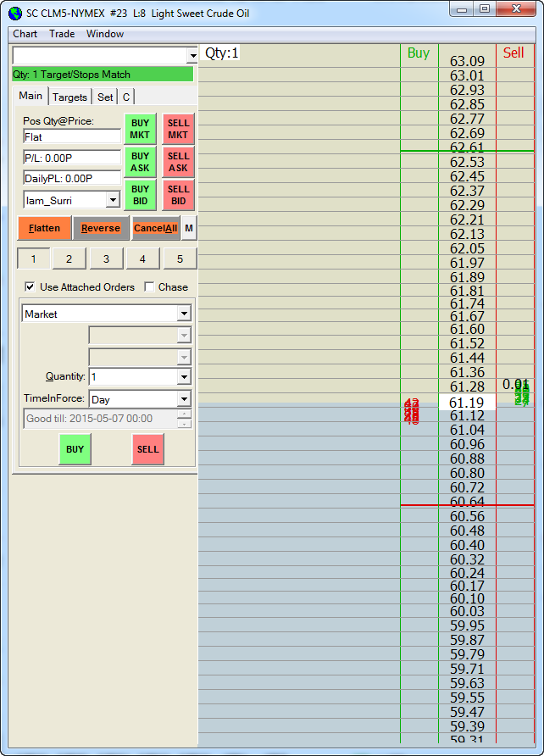
Task: Enable the Chase checkbox
Action: 149,286
